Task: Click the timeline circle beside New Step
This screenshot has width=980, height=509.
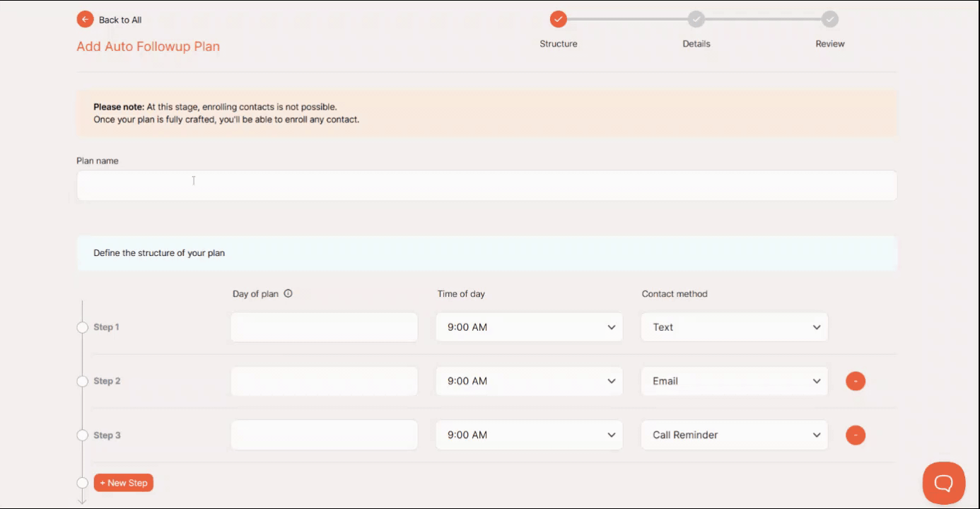Action: pos(82,483)
